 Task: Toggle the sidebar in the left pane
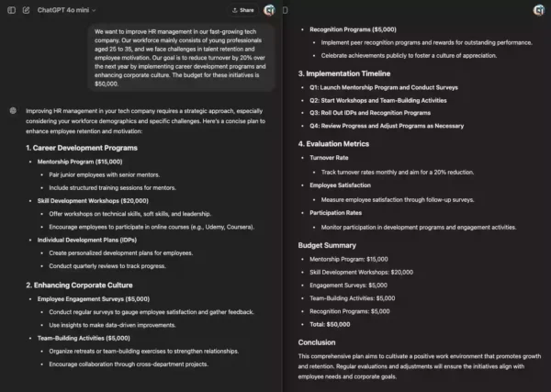click(x=10, y=10)
